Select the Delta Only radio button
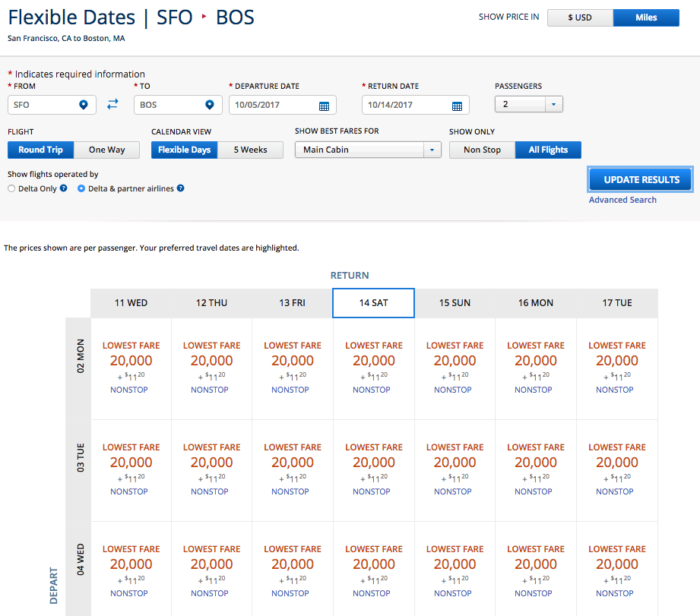Viewport: 700px width, 616px height. (x=11, y=188)
